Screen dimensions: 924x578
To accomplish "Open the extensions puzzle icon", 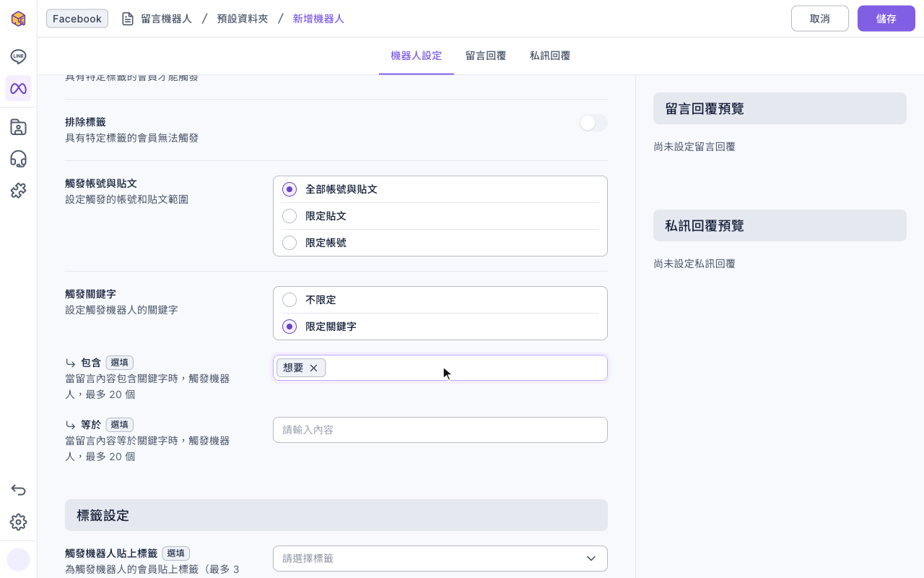I will [18, 191].
